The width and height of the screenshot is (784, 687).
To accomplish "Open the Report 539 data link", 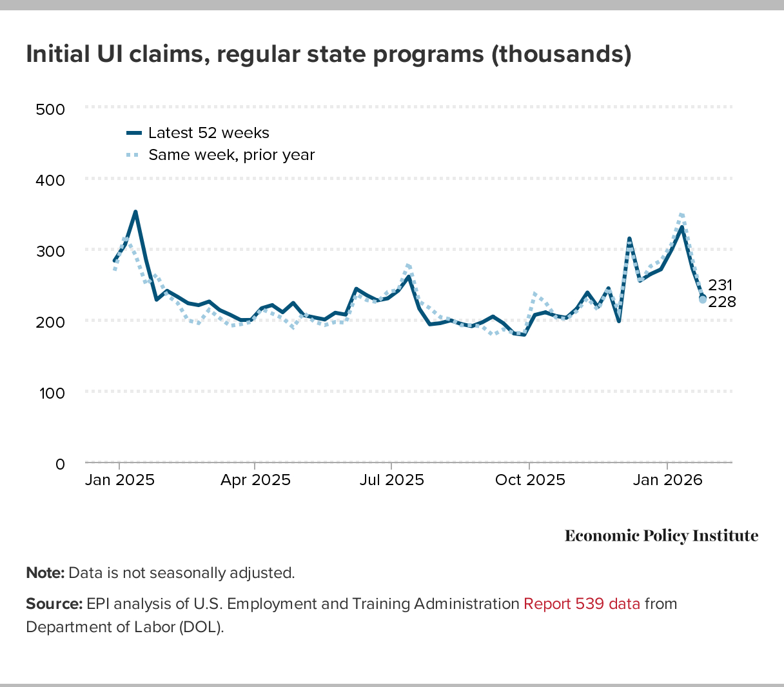I will tap(582, 604).
